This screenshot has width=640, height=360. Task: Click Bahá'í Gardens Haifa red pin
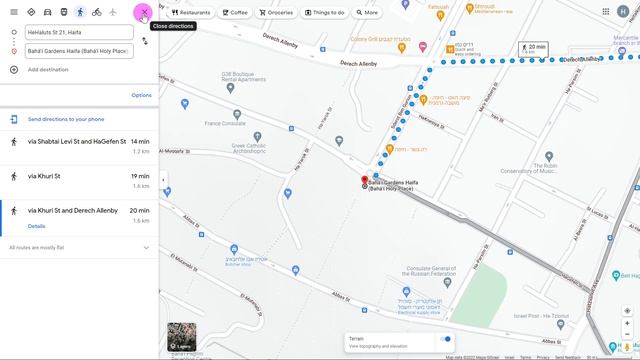(364, 180)
